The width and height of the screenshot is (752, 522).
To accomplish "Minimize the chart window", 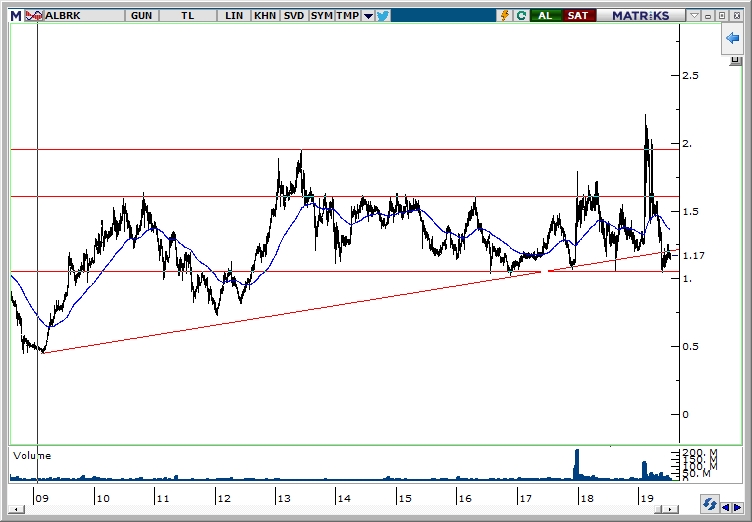I will click(708, 16).
